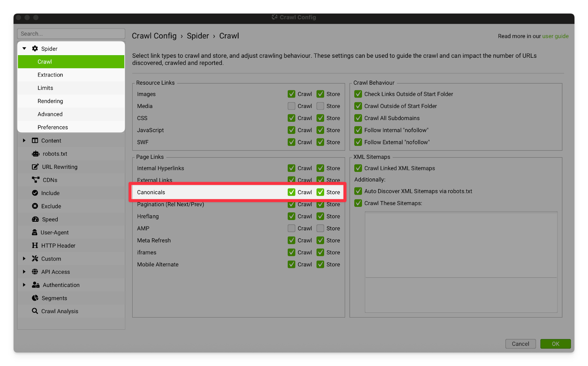Viewport: 588px width, 366px height.
Task: Select the URL Rewriting pencil icon
Action: point(35,167)
